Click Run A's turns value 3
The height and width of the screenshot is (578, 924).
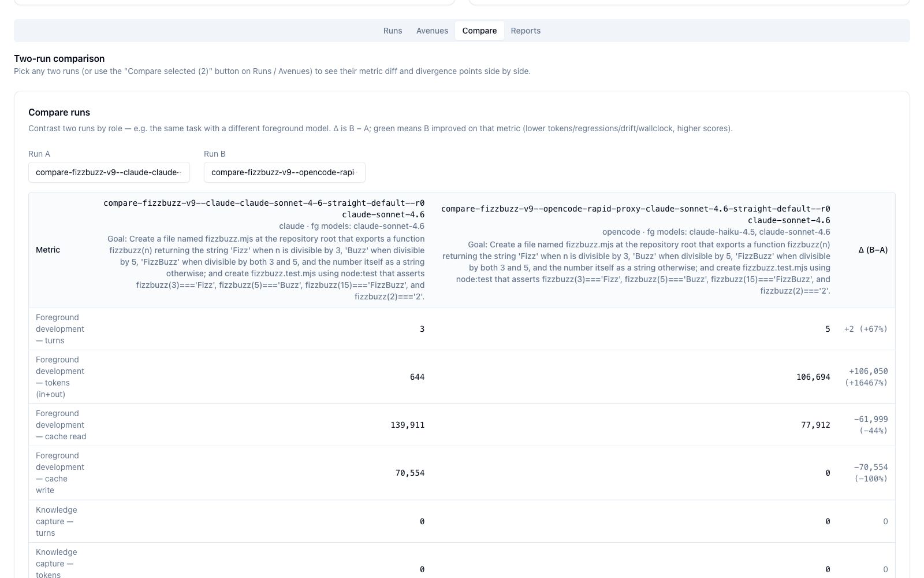point(422,329)
